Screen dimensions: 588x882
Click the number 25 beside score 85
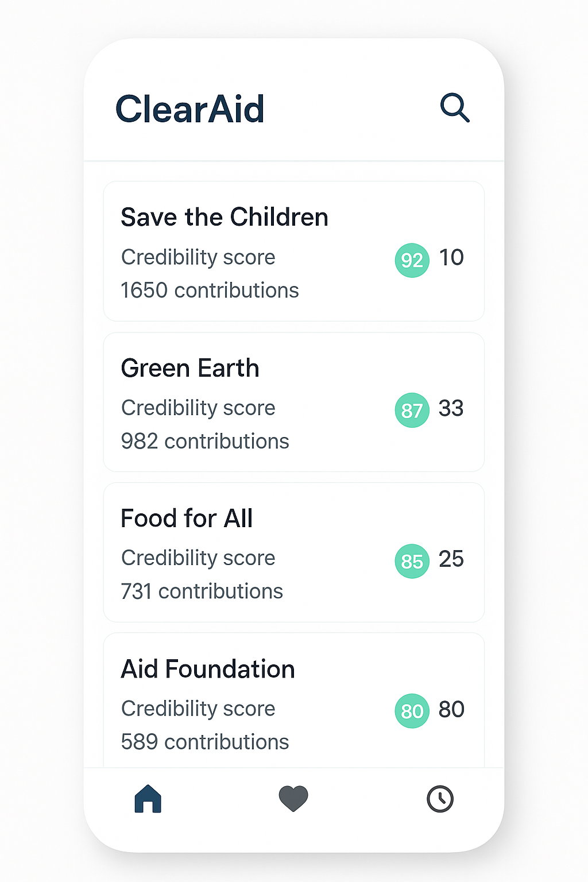pos(451,559)
